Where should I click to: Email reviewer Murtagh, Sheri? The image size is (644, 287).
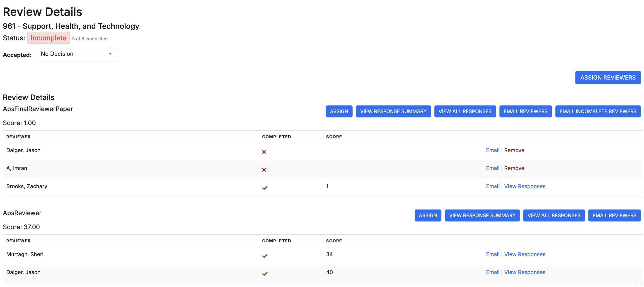492,254
